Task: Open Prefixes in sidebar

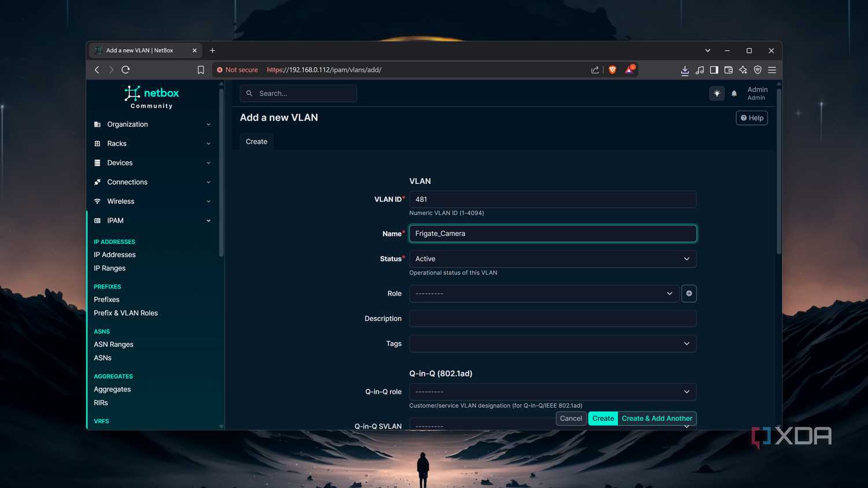Action: 106,300
